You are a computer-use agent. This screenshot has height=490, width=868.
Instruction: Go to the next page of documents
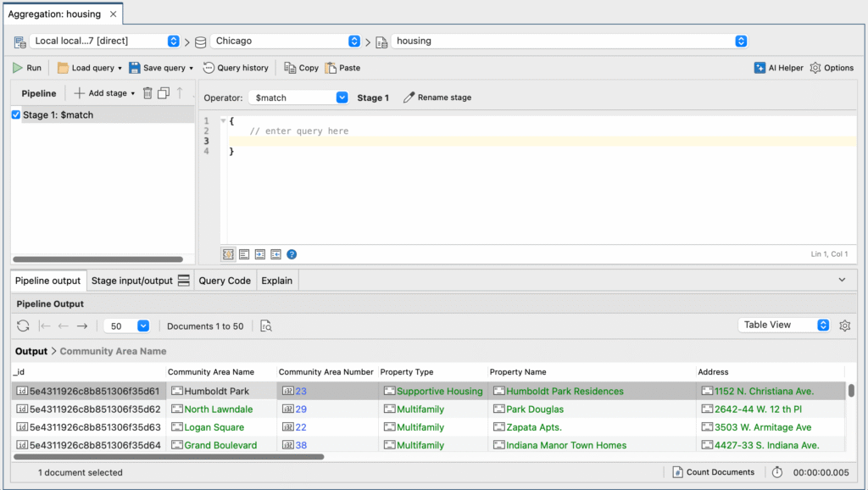[81, 326]
